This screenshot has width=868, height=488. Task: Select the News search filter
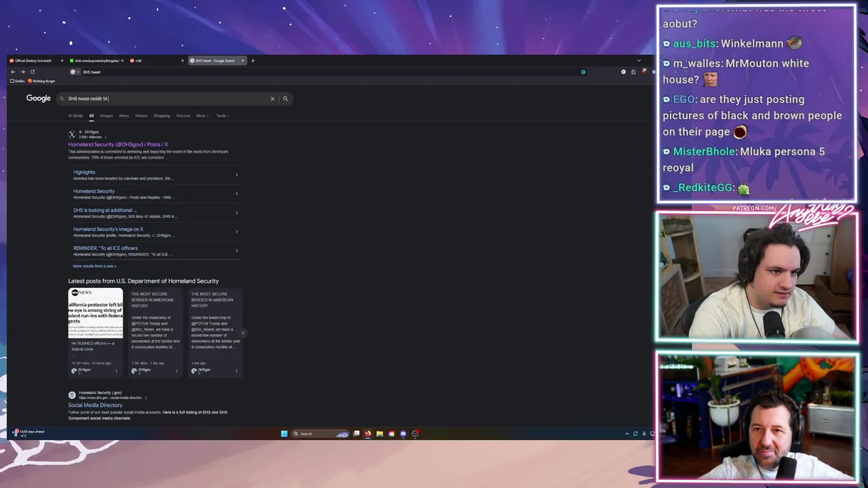tap(124, 116)
